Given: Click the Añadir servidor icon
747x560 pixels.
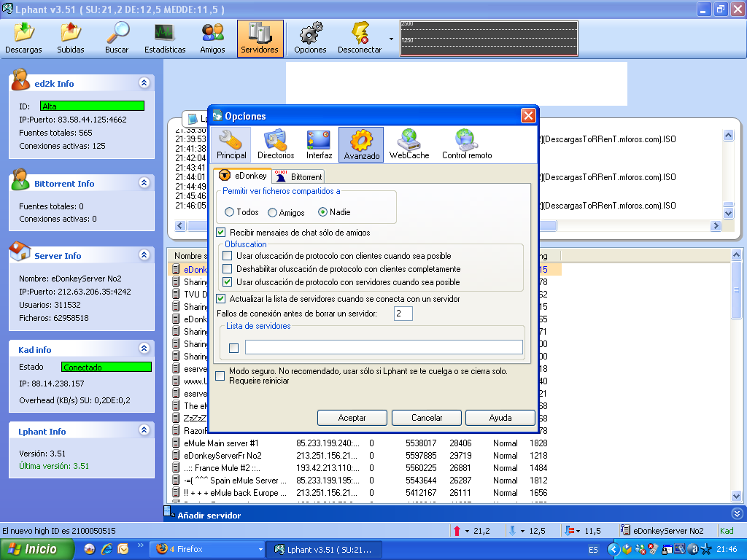Looking at the screenshot, I should [x=169, y=513].
